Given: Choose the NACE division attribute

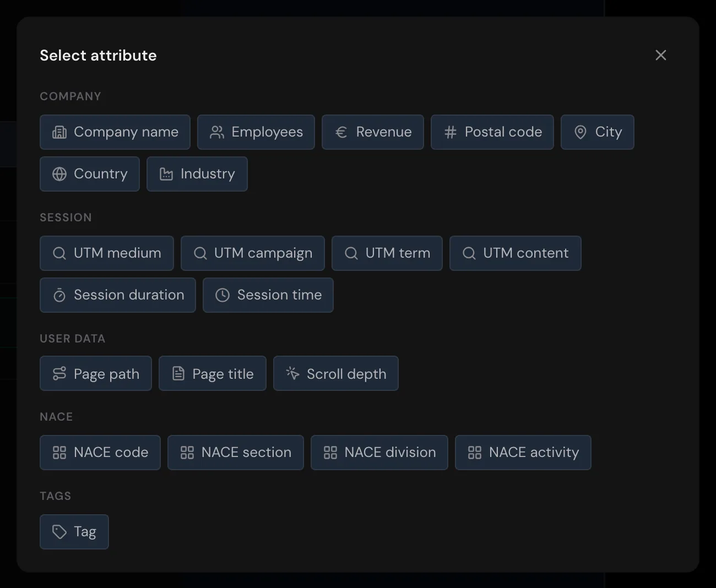Looking at the screenshot, I should 379,453.
